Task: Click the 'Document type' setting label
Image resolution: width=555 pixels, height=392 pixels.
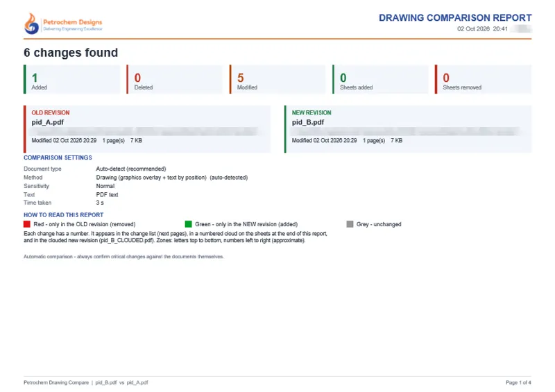Action: click(x=42, y=169)
